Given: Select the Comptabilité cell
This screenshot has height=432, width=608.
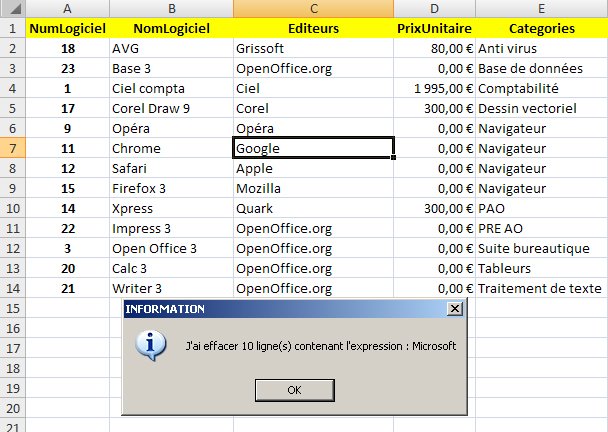Looking at the screenshot, I should click(542, 88).
